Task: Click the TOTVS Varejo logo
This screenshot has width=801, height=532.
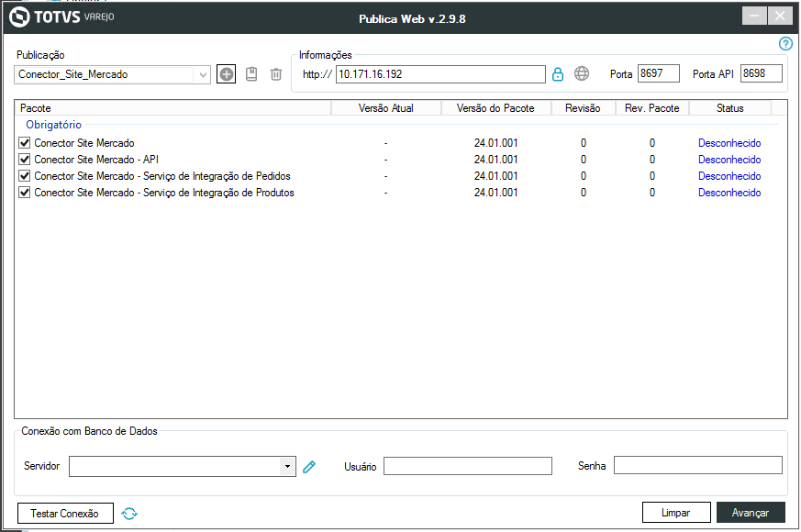Action: 61,17
